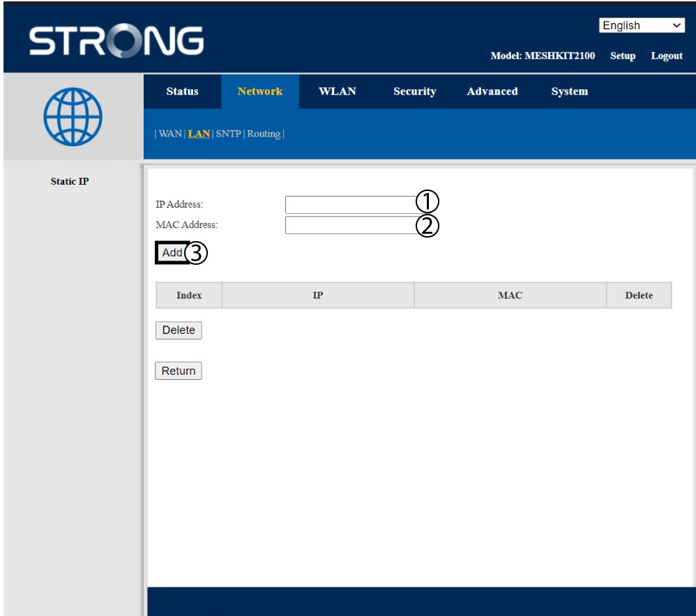This screenshot has width=696, height=616.
Task: Click the Model: MESHKIT2100 text
Action: click(x=543, y=56)
